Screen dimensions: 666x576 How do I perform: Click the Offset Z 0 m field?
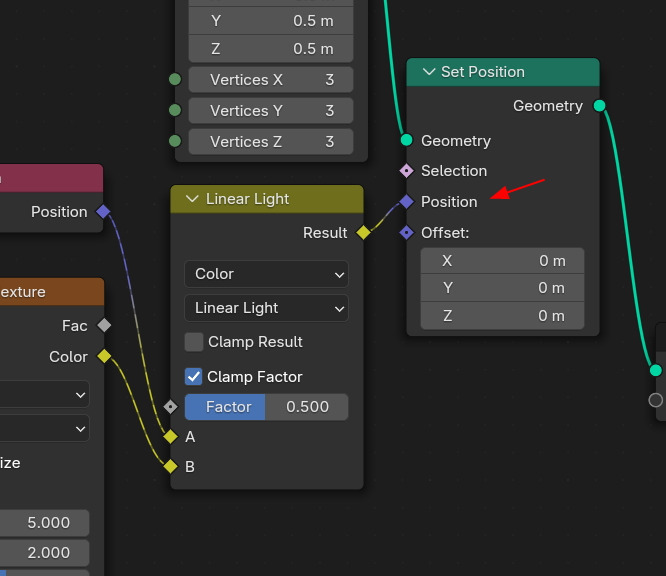coord(502,316)
